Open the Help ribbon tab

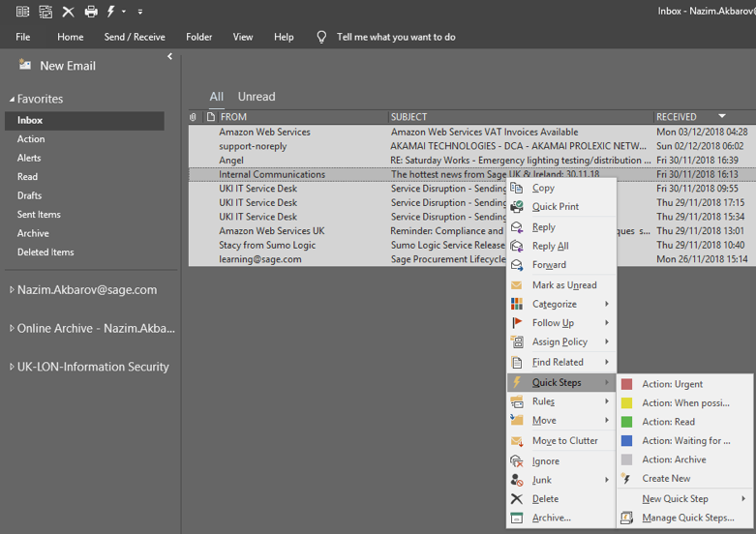pyautogui.click(x=284, y=37)
